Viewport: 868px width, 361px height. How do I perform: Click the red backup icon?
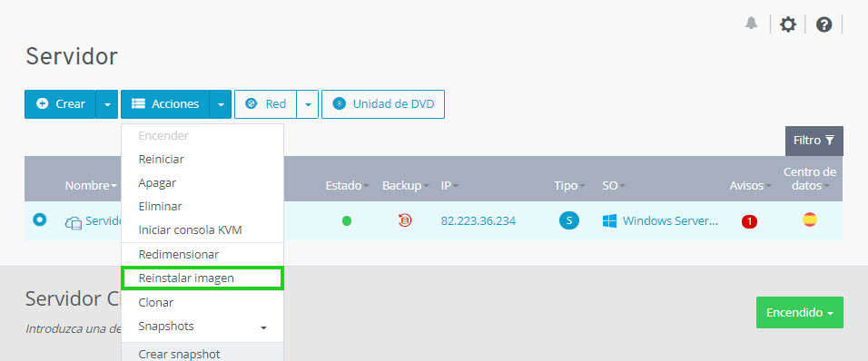(405, 220)
